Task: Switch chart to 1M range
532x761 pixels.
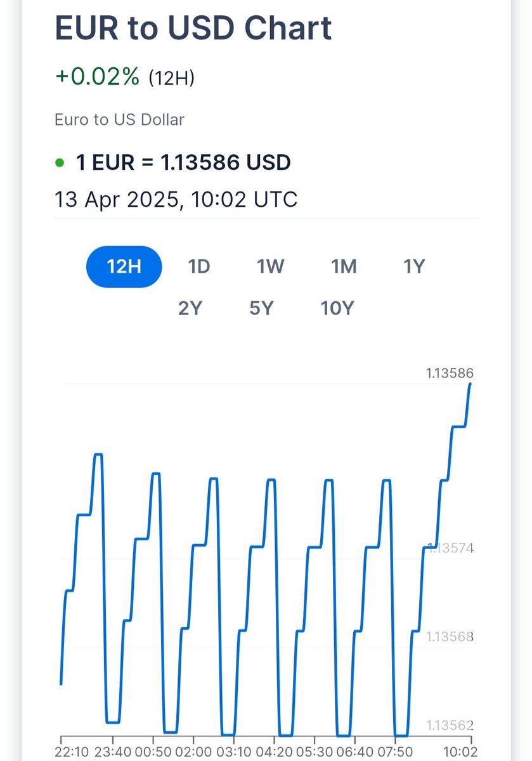Action: tap(344, 266)
